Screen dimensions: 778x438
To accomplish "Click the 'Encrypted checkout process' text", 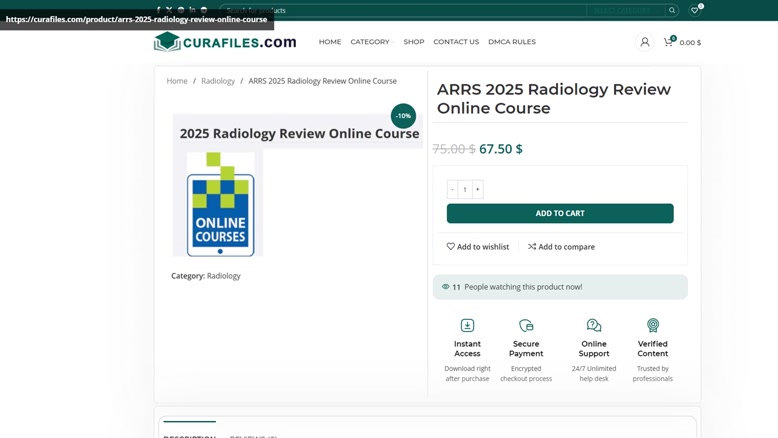I will click(526, 374).
